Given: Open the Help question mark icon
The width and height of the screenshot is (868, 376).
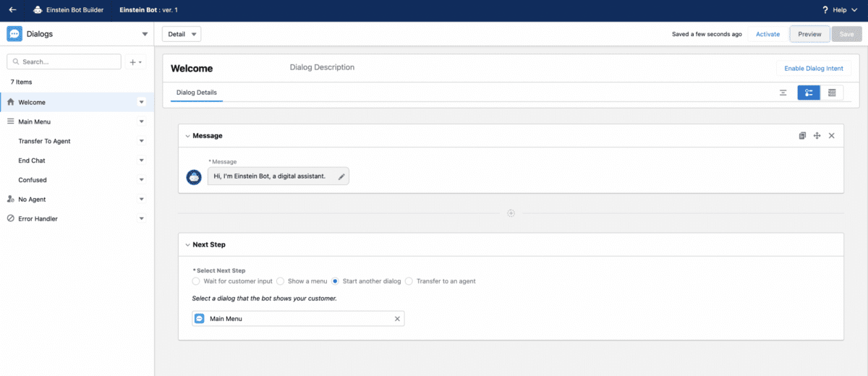Looking at the screenshot, I should coord(825,10).
